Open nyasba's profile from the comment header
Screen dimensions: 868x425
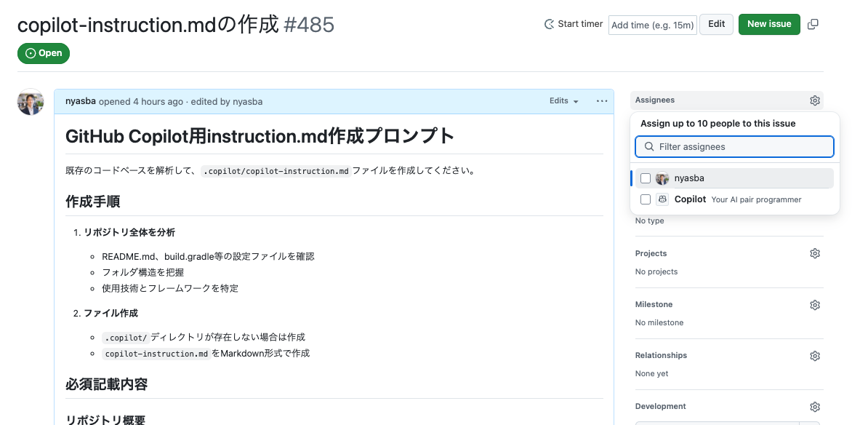coord(79,101)
